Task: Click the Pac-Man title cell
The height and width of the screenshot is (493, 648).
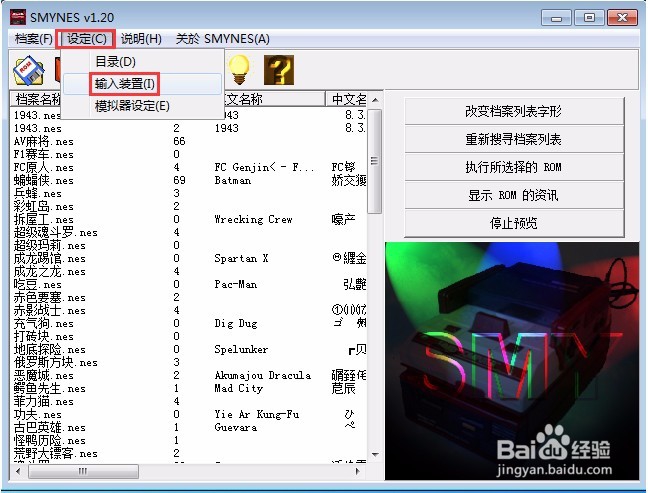Action: [x=236, y=284]
